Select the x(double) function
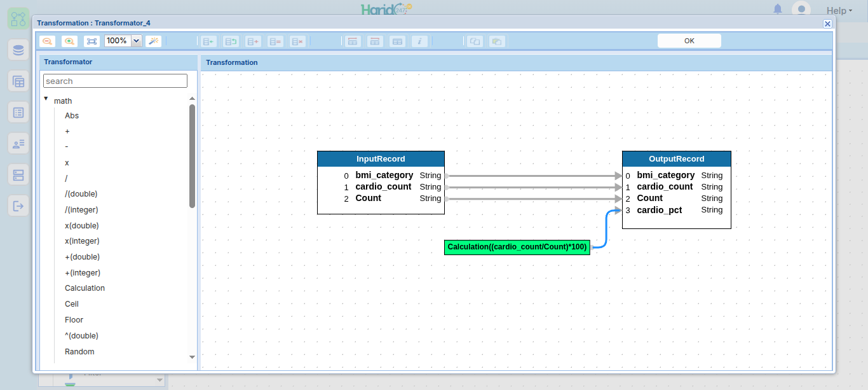 82,226
